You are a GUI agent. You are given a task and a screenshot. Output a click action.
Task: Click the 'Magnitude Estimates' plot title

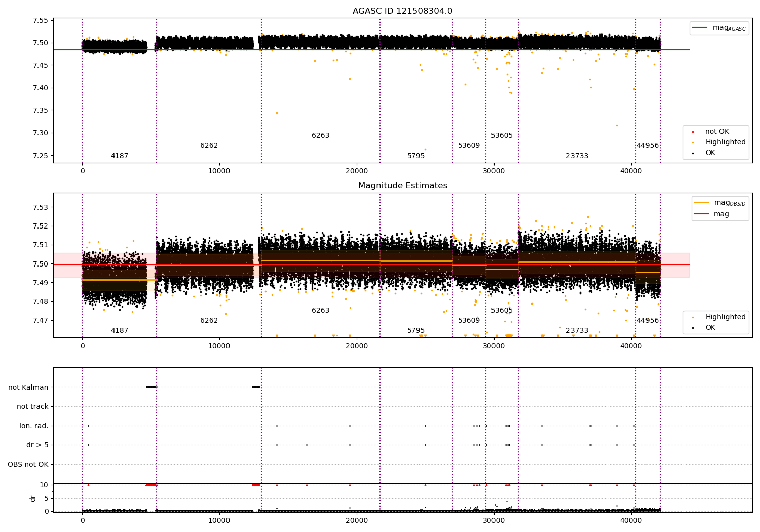point(402,186)
